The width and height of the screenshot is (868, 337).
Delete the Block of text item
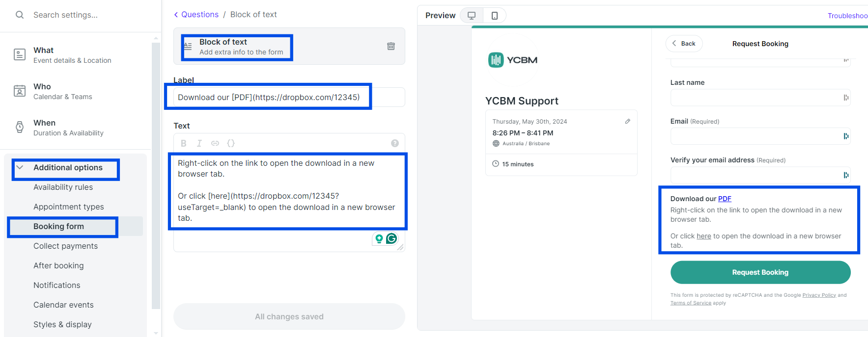coord(391,46)
